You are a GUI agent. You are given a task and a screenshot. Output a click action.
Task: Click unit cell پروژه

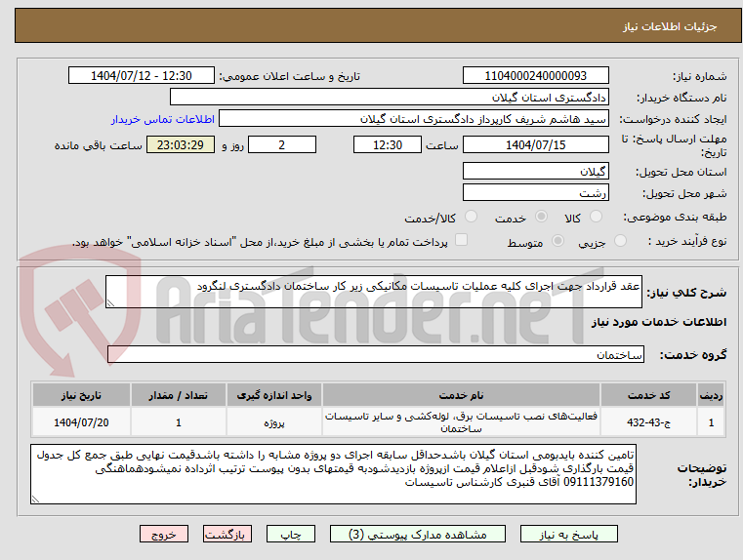coord(274,422)
